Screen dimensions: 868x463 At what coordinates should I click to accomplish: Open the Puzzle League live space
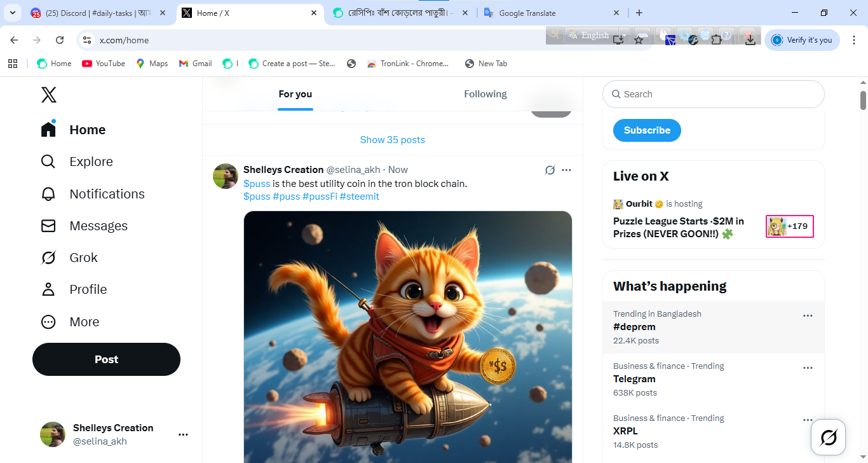(679, 227)
